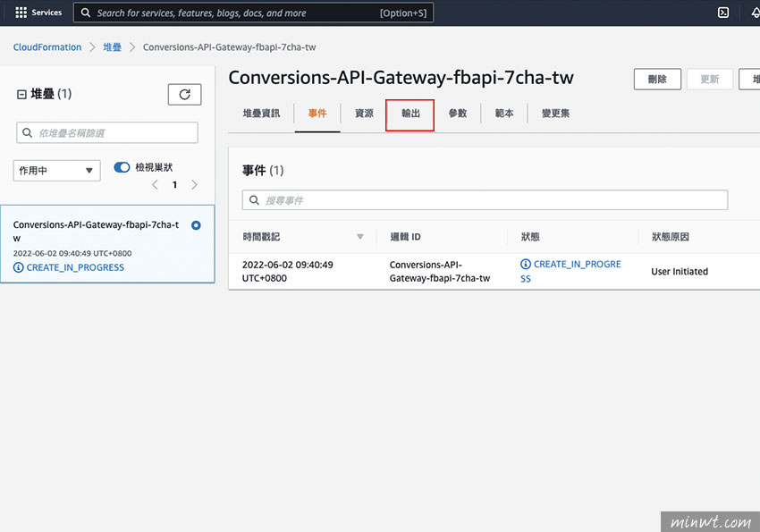Click the CREATE_IN_PROGRESS status in events table
The width and height of the screenshot is (760, 532).
(x=571, y=271)
